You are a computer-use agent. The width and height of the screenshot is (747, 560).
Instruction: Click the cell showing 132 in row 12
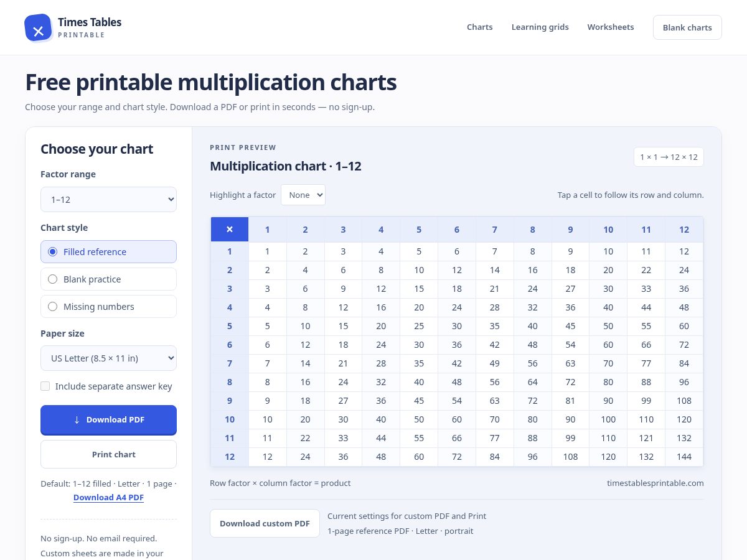(x=646, y=457)
